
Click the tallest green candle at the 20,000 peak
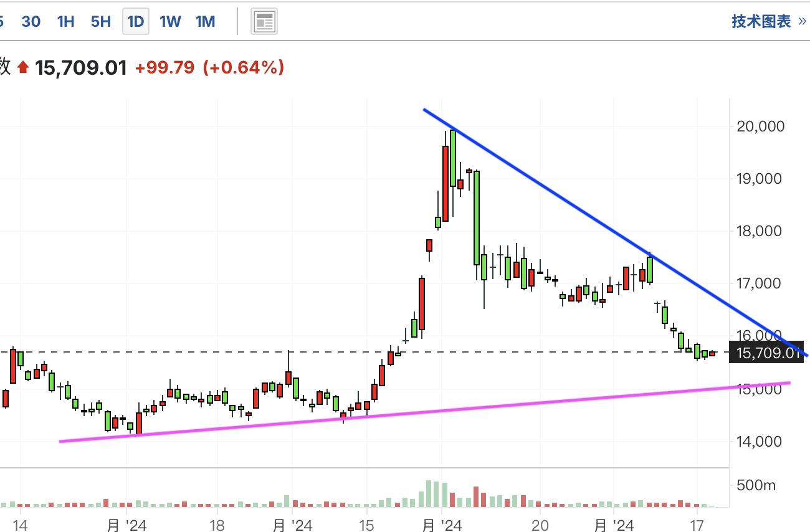(x=453, y=158)
